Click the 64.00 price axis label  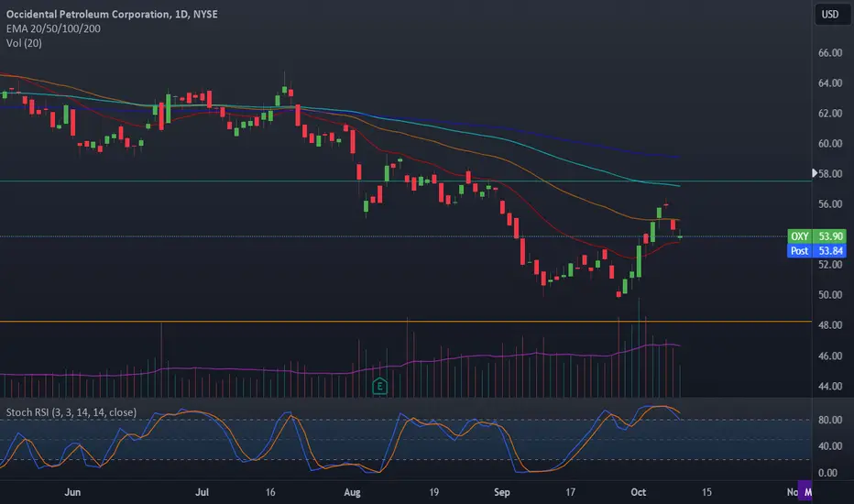830,82
